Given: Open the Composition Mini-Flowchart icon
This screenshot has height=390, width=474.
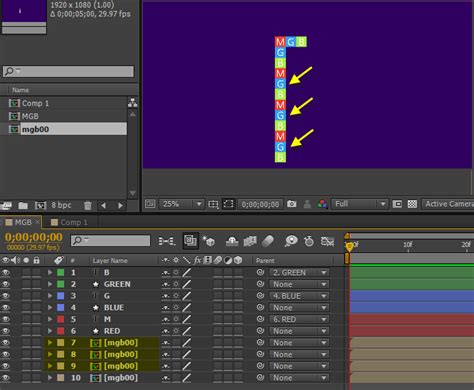Looking at the screenshot, I should click(x=166, y=241).
